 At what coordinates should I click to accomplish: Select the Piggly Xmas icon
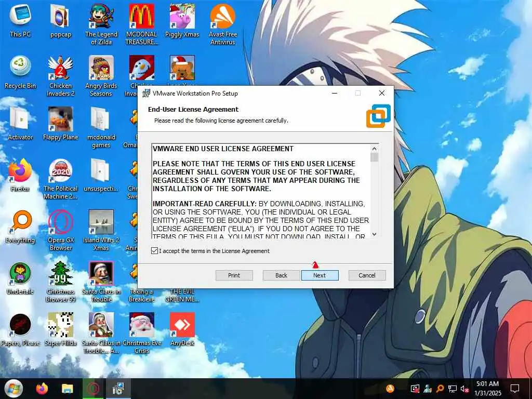[x=182, y=21]
